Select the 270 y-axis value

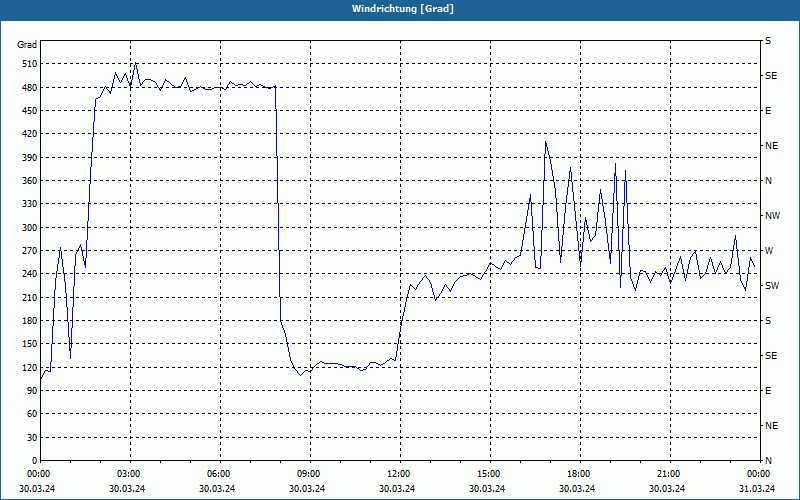click(x=29, y=251)
